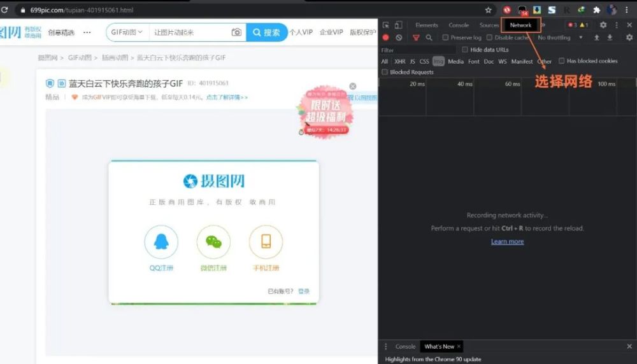This screenshot has width=637, height=364.
Task: Click export HAR download icon
Action: coord(610,38)
